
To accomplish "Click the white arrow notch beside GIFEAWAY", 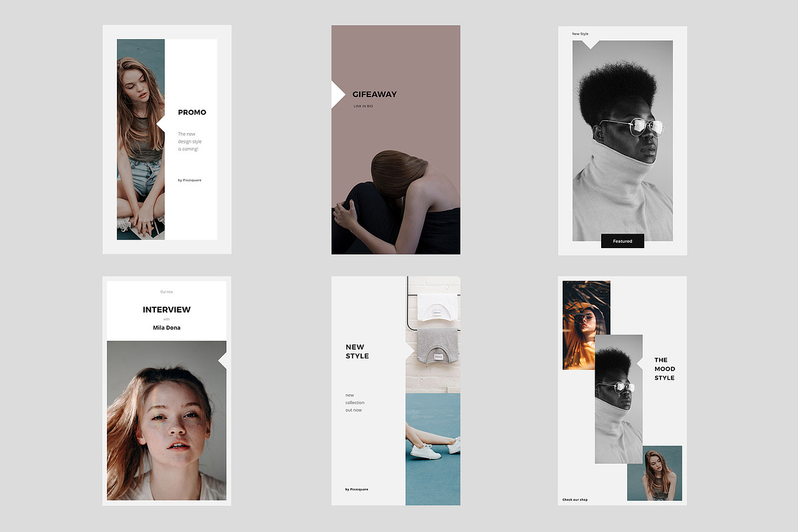I will tap(337, 94).
